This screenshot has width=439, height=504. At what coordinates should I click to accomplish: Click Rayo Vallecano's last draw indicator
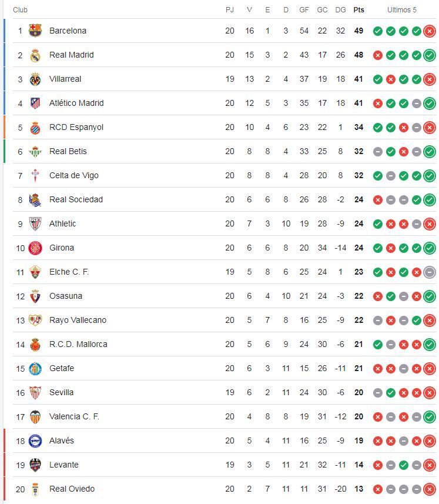404,320
